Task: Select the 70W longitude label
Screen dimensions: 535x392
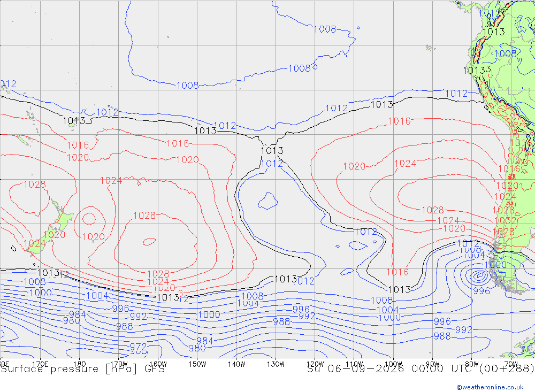Action: [511, 364]
